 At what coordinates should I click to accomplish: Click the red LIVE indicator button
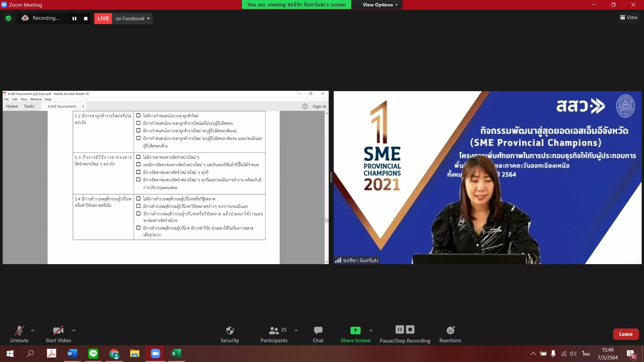(x=103, y=18)
